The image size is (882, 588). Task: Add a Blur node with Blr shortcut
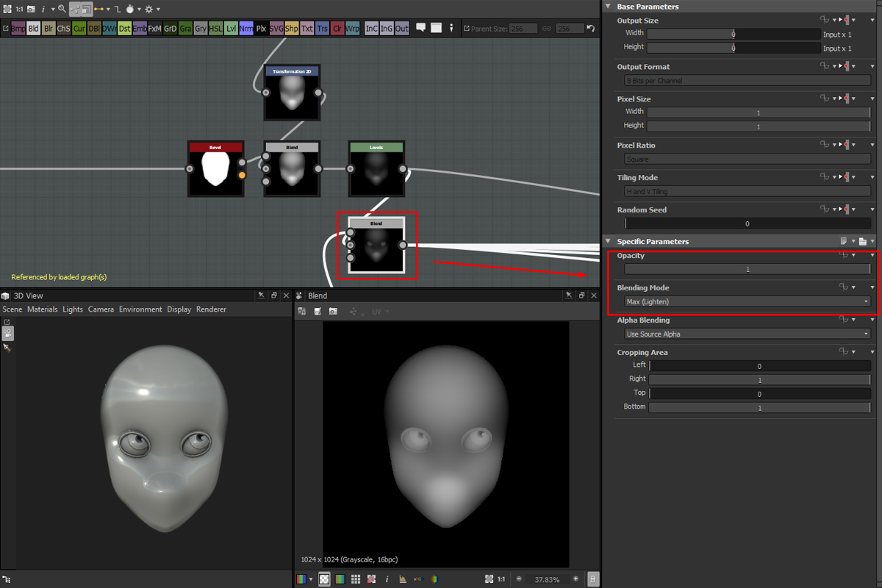point(49,29)
